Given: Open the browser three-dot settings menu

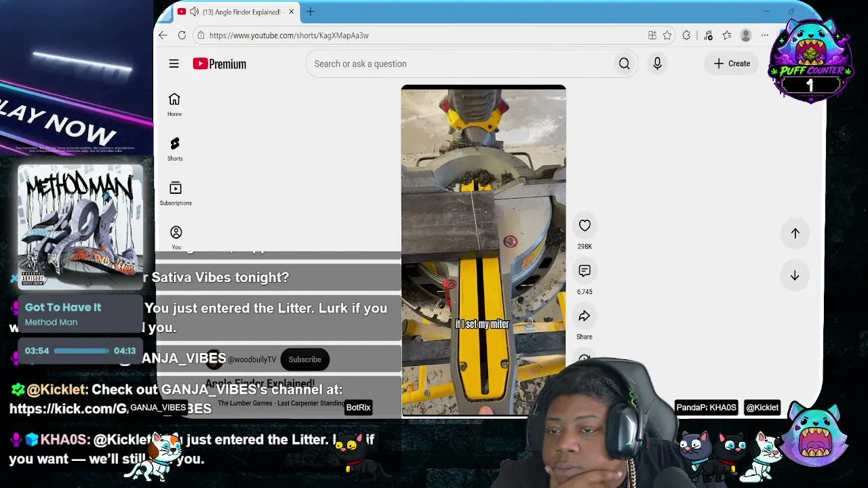Looking at the screenshot, I should pos(765,35).
